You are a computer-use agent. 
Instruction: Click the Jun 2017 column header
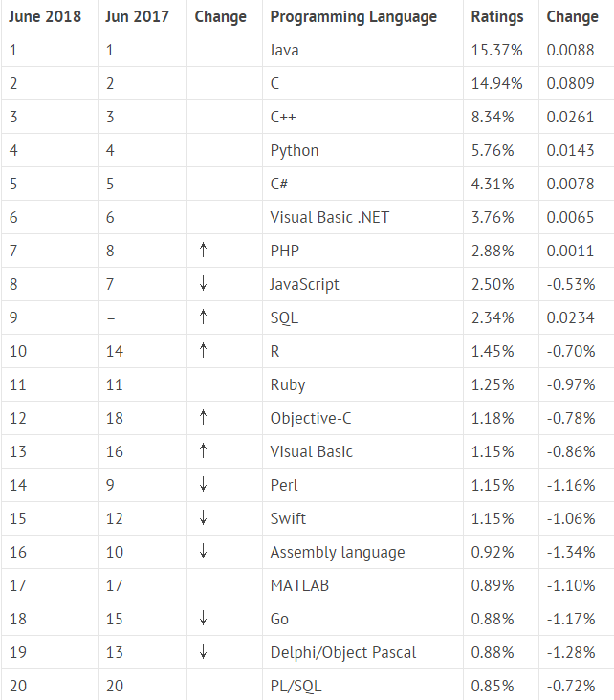click(138, 16)
